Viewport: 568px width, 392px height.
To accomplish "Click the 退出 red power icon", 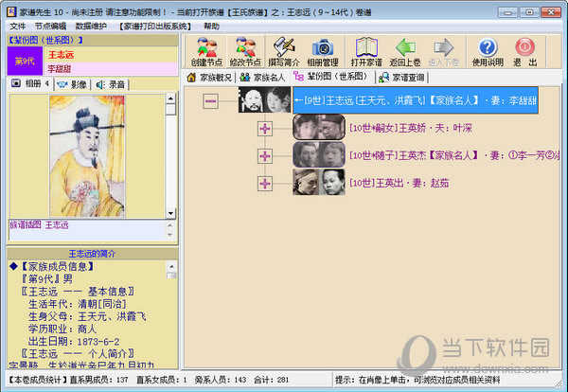I will click(524, 51).
